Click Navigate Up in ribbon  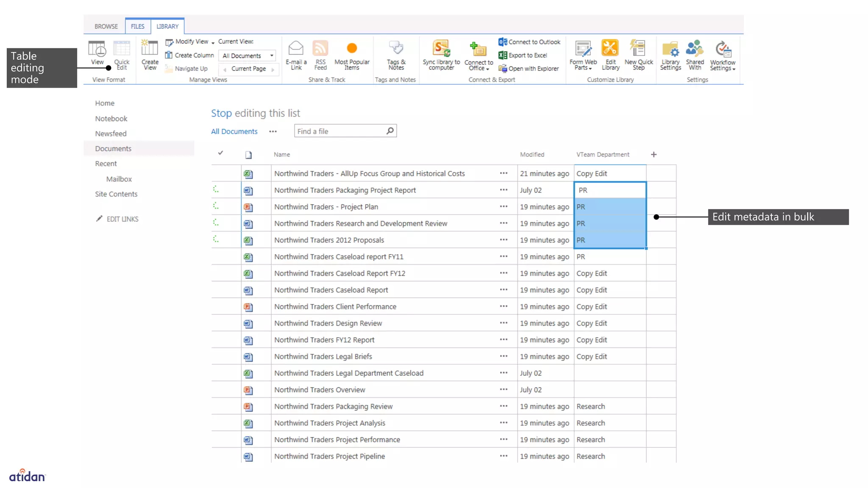point(186,69)
